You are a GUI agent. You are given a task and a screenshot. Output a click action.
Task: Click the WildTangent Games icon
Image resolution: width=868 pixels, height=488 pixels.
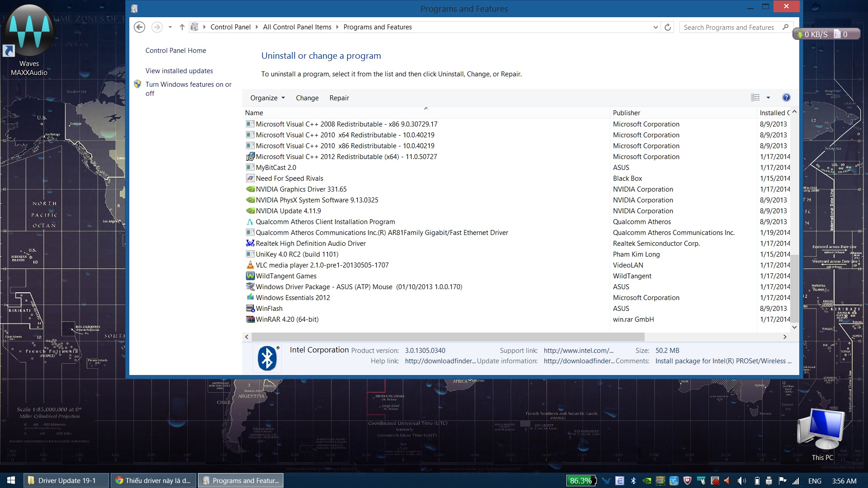(x=250, y=276)
